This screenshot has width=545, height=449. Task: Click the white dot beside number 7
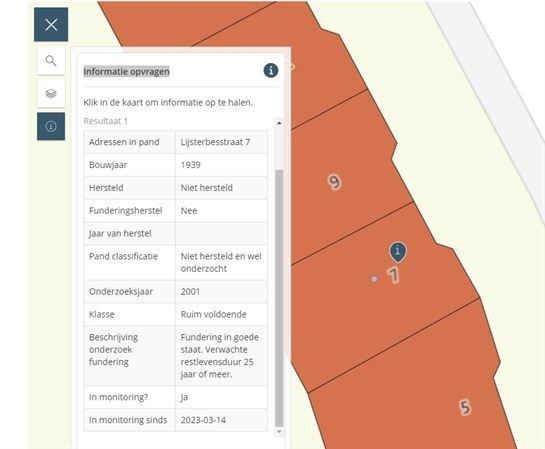click(374, 279)
